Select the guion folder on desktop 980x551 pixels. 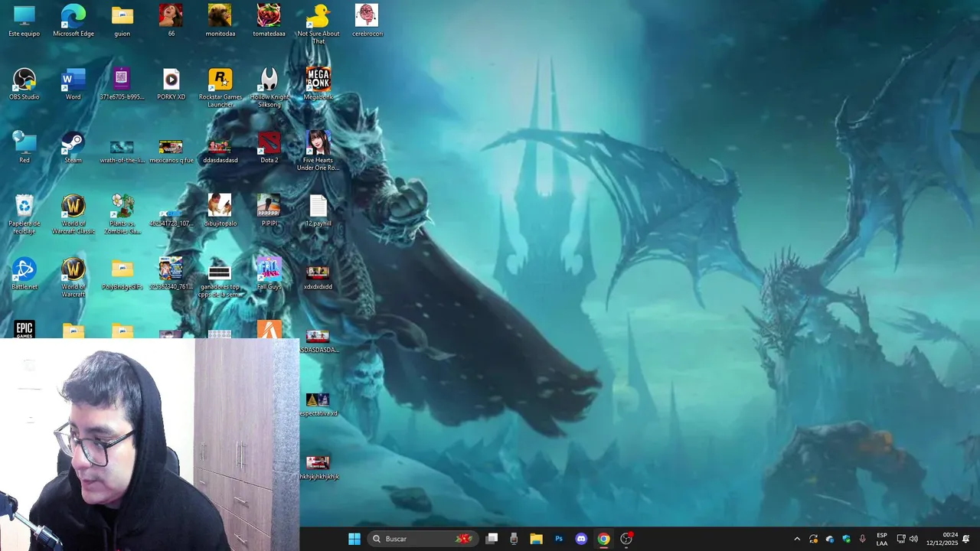click(122, 21)
